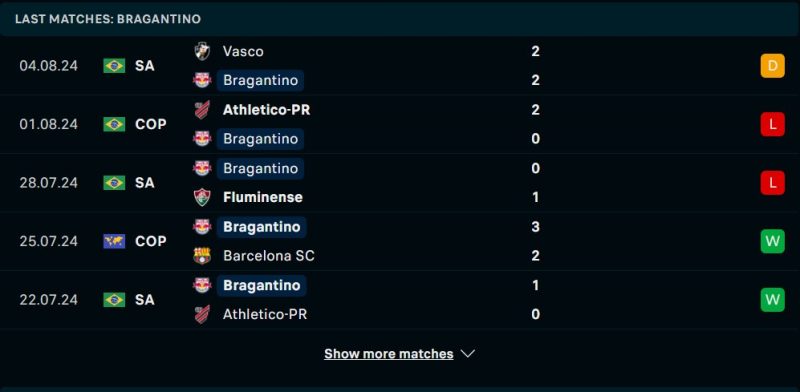
Task: Open the Barcelona SC team name
Action: [269, 256]
